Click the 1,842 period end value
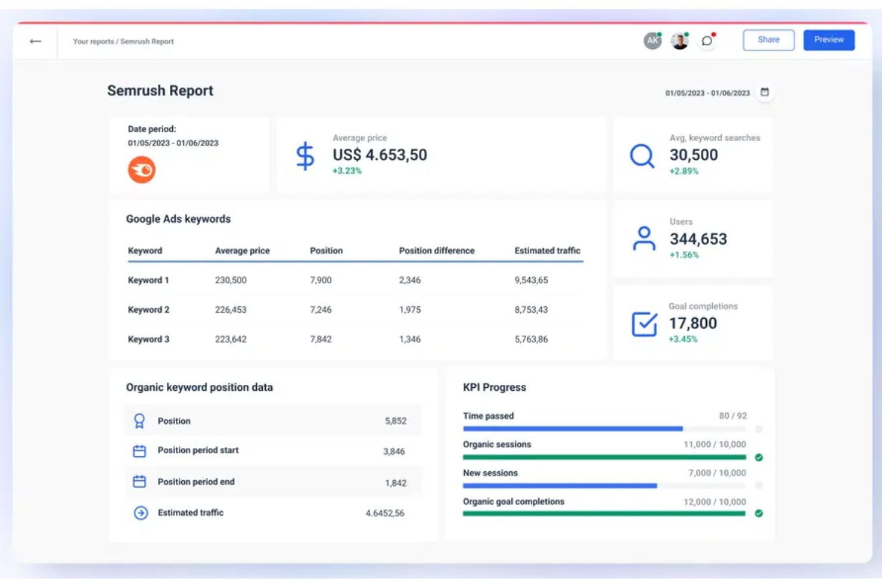 [396, 483]
